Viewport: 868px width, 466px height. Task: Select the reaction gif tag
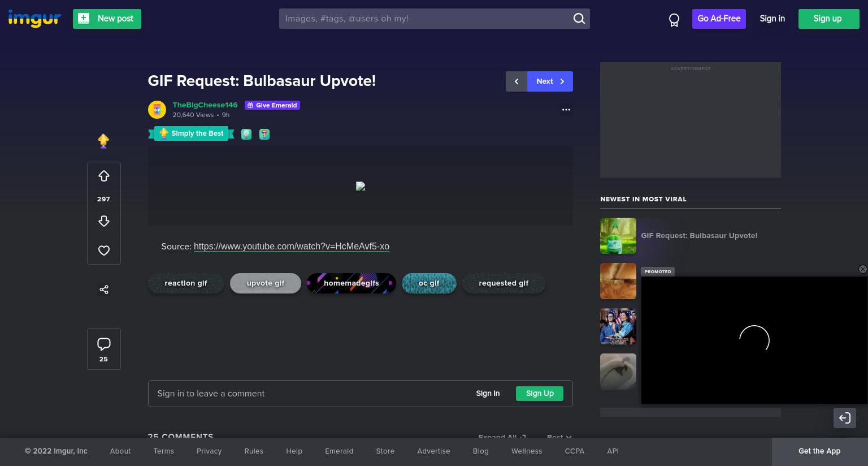point(186,283)
